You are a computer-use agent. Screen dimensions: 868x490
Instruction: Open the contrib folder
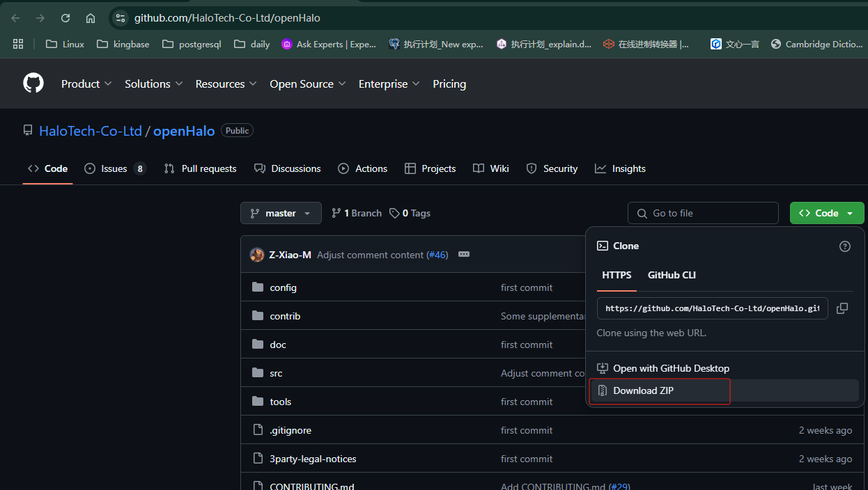coord(285,316)
